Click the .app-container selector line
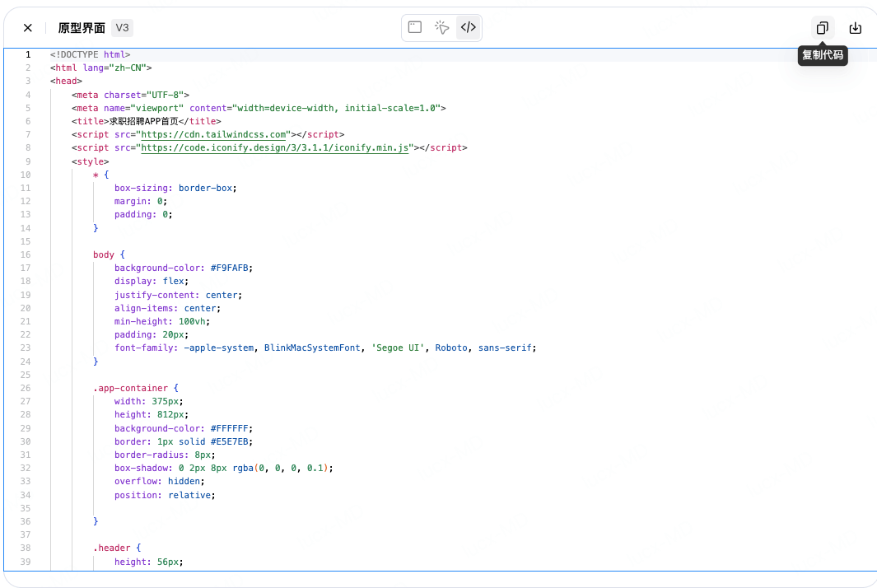Viewport: 877px width, 588px height. click(136, 388)
